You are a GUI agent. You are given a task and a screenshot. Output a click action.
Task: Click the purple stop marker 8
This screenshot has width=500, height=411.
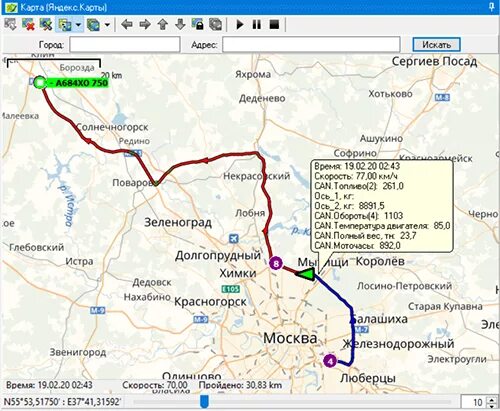276,264
